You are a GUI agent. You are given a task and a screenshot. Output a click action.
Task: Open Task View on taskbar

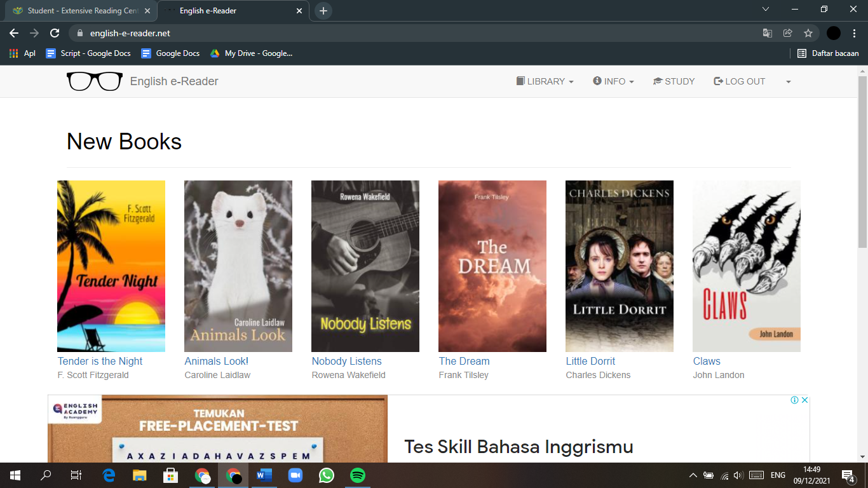coord(76,475)
